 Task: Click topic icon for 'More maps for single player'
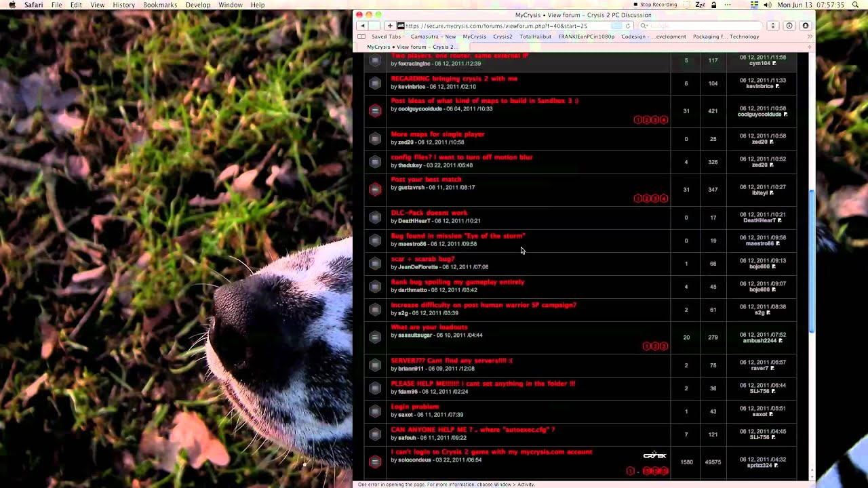point(375,139)
